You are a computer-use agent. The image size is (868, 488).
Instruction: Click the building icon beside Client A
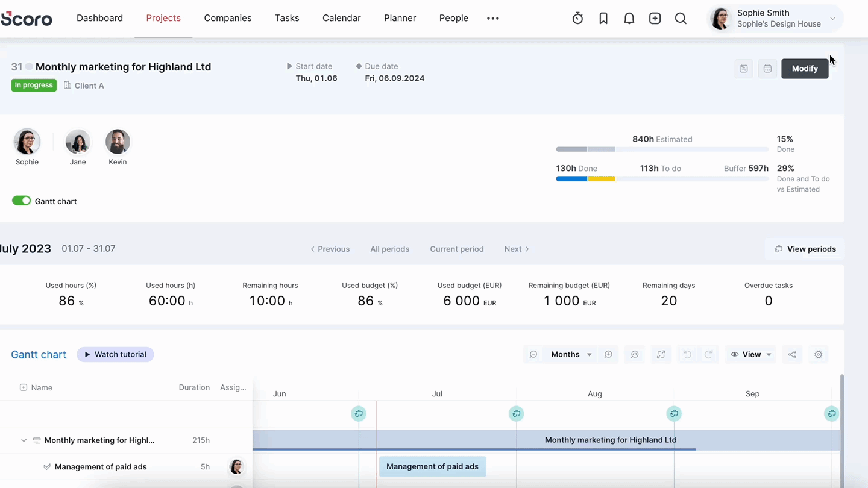pyautogui.click(x=68, y=86)
